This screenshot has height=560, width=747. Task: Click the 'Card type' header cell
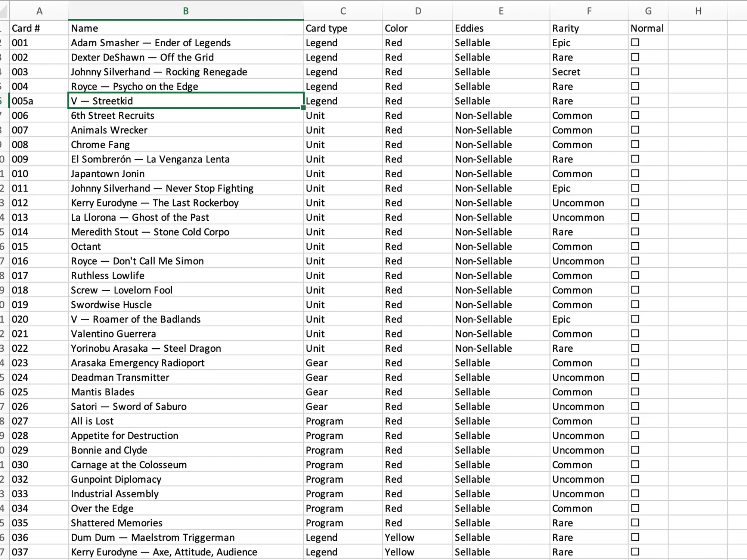(x=343, y=28)
